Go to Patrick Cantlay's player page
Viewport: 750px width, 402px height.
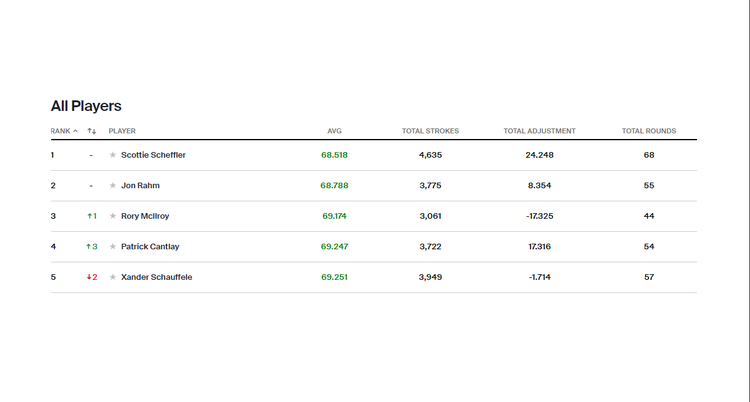(150, 247)
